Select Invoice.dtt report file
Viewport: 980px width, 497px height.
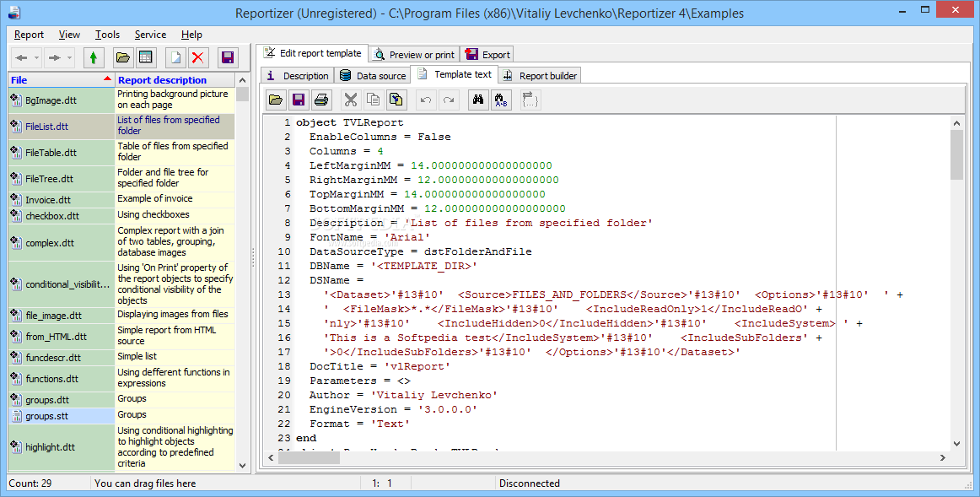[62, 200]
